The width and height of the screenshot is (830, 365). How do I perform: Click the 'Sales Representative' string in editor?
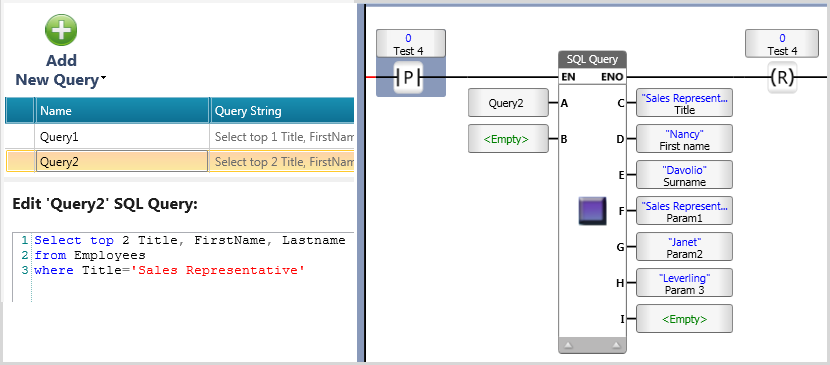pyautogui.click(x=218, y=270)
